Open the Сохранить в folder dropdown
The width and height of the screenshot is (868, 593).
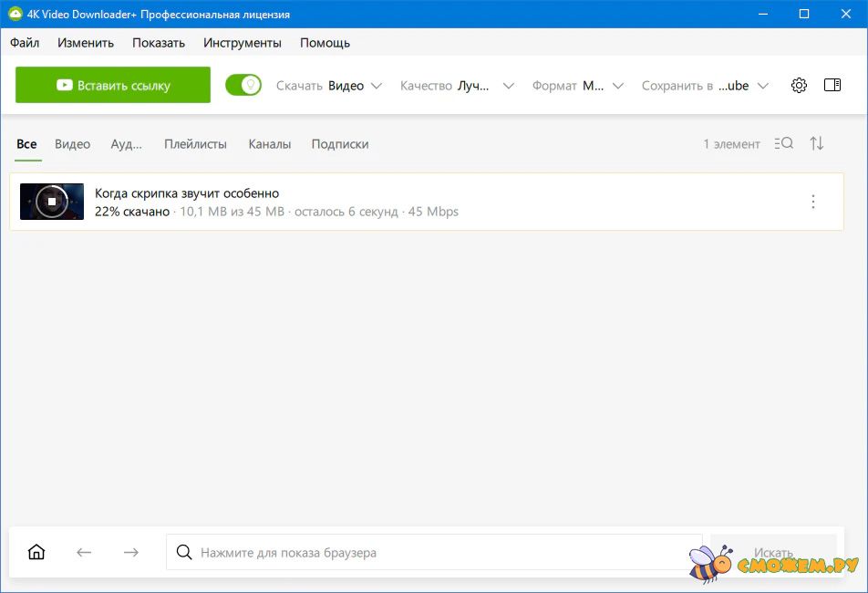(x=705, y=86)
